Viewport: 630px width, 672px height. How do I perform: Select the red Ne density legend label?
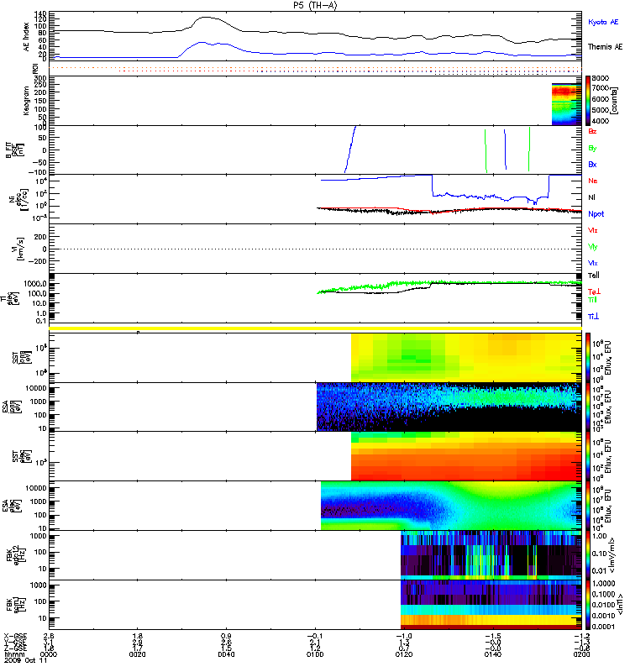pyautogui.click(x=593, y=181)
